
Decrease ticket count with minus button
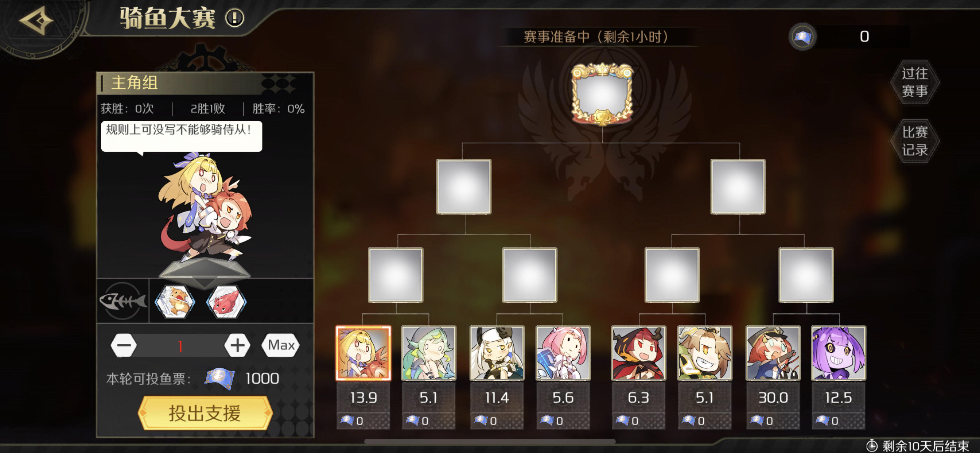click(124, 345)
